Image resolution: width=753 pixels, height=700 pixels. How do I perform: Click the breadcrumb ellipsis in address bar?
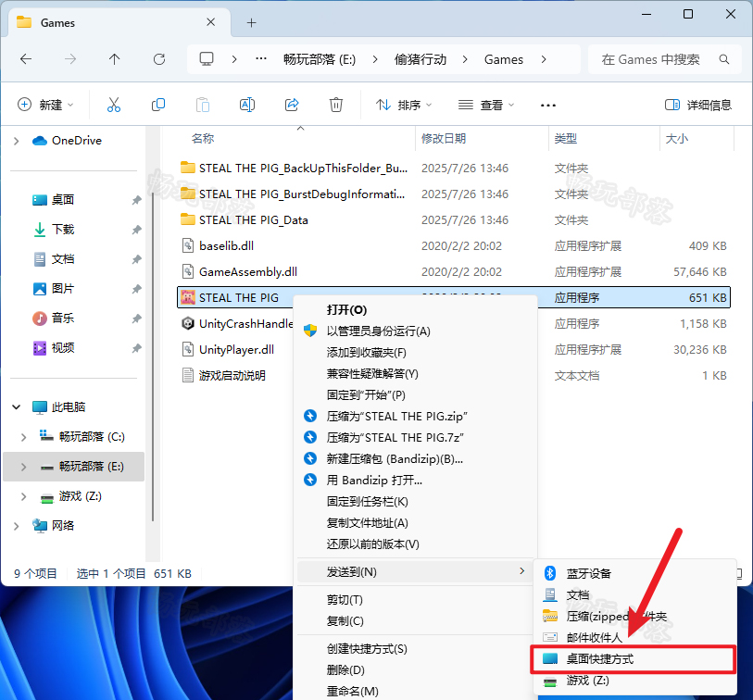pyautogui.click(x=261, y=58)
